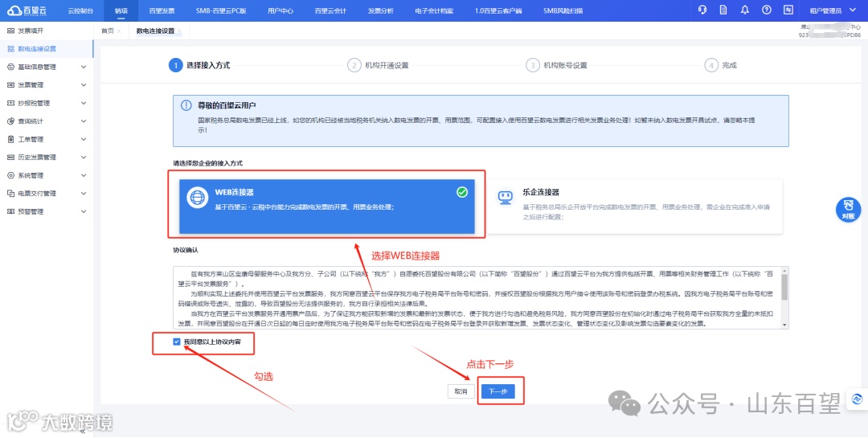This screenshot has height=438, width=868.
Task: Click the 抄报税管理 sidebar icon
Action: click(11, 103)
